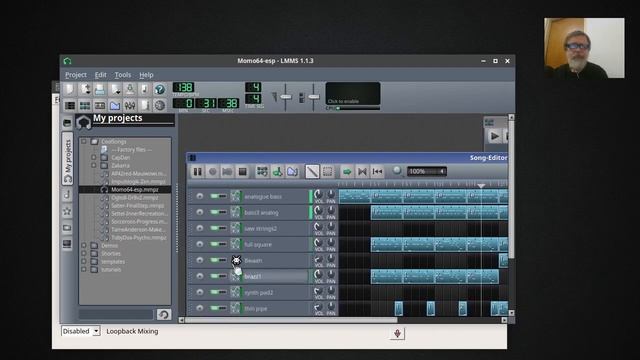Open the Instrument plugins sidebar tab
Image resolution: width=640 pixels, height=360 pixels.
point(67,123)
